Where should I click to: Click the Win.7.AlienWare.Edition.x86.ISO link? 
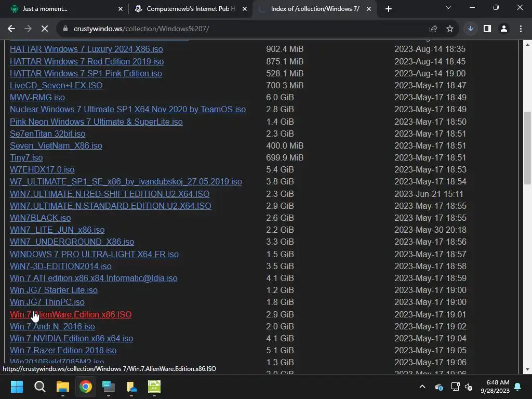coord(71,314)
